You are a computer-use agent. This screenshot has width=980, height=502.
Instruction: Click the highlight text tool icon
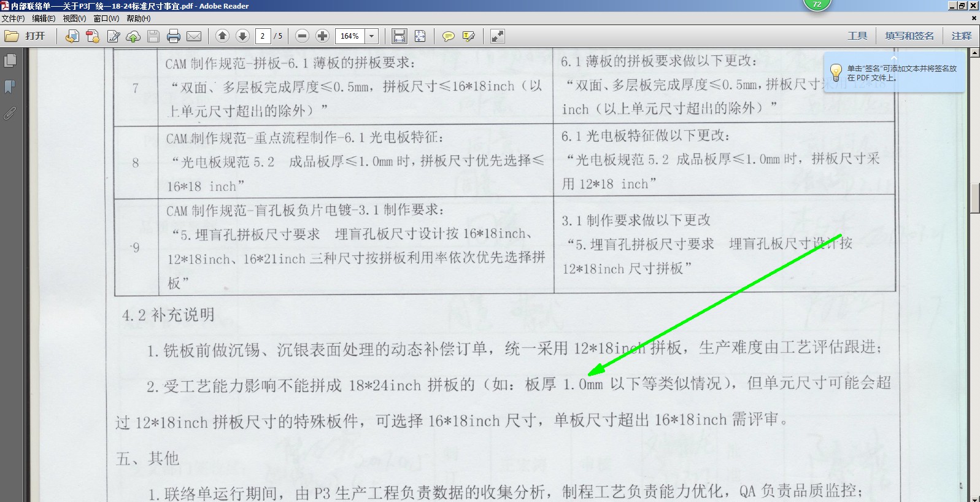coord(469,36)
